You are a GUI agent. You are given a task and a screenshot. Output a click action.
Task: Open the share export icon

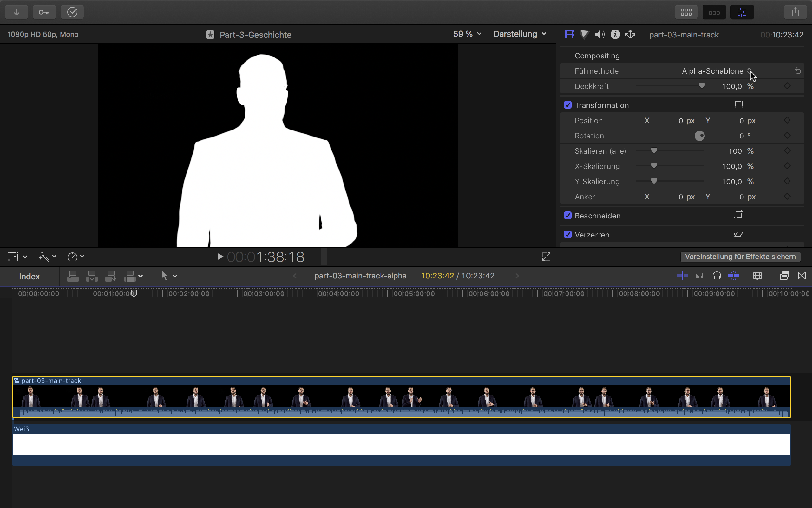click(795, 12)
